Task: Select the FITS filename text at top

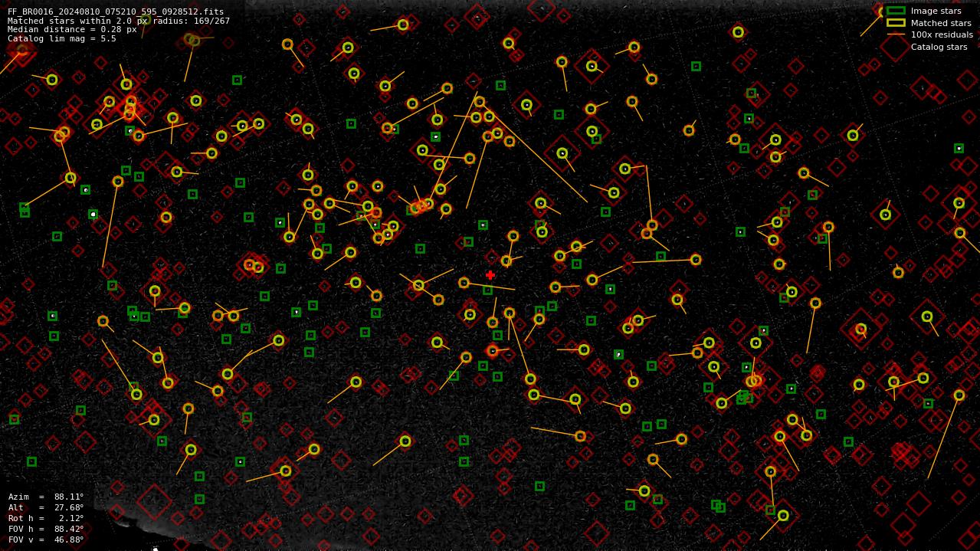Action: click(116, 12)
